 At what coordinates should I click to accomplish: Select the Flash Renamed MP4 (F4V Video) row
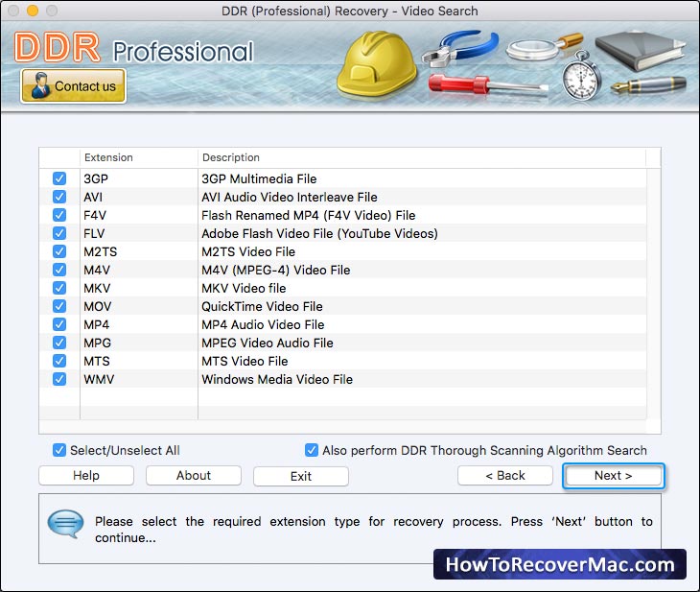pos(343,215)
